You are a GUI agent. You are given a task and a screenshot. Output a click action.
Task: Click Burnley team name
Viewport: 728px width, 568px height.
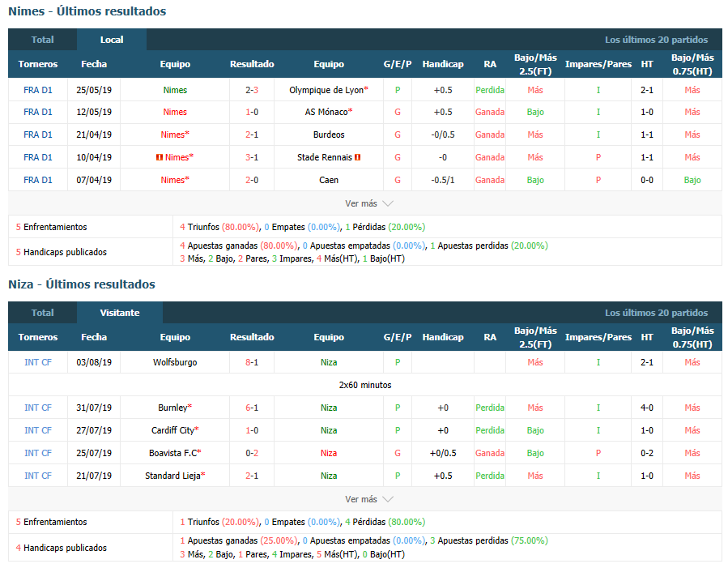pyautogui.click(x=172, y=408)
